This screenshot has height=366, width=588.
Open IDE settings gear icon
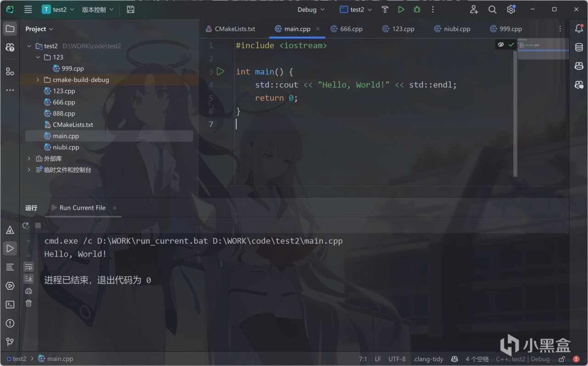pos(511,9)
